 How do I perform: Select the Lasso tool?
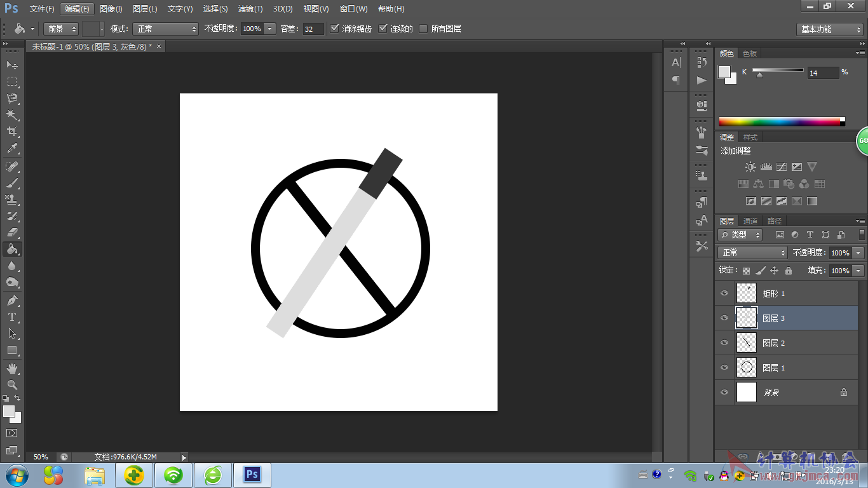12,98
